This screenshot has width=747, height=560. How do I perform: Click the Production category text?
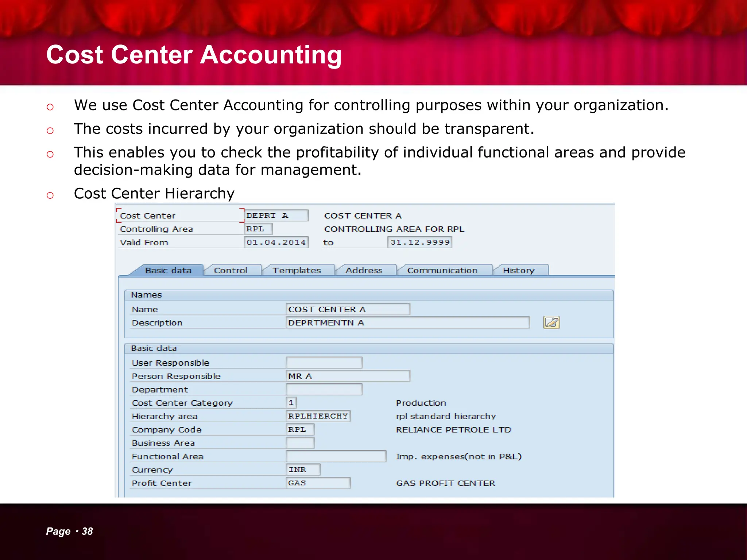coord(421,403)
